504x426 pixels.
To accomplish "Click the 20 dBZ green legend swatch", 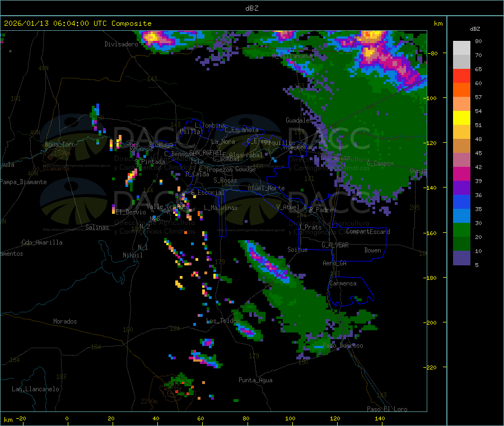I will tap(461, 230).
